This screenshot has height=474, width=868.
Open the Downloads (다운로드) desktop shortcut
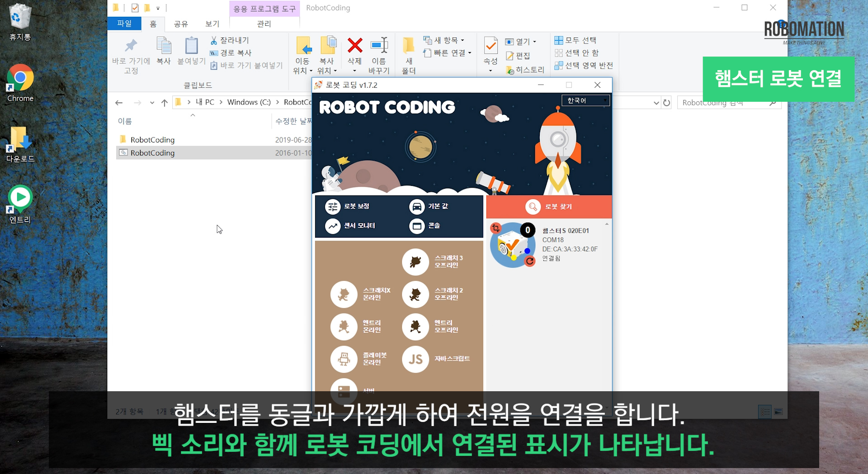pos(20,145)
